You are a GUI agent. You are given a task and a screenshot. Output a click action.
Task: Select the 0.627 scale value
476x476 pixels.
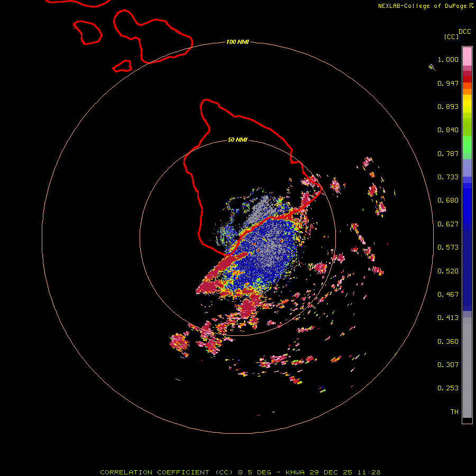(448, 224)
